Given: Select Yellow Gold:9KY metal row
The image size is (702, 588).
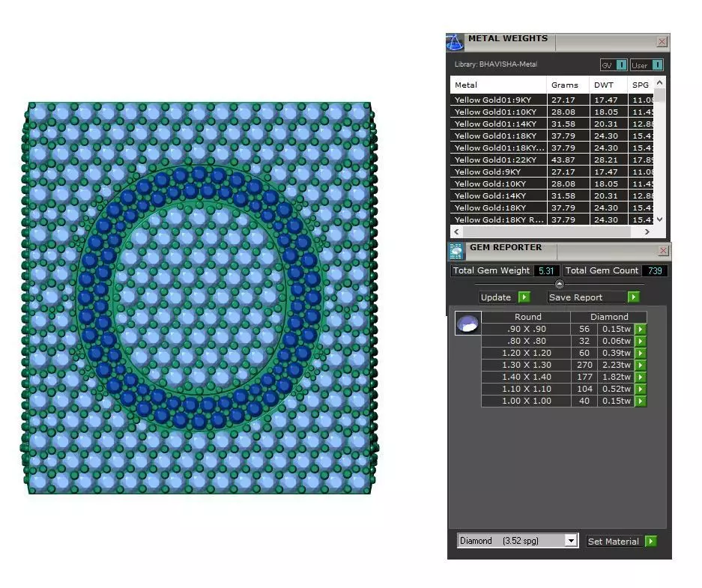Looking at the screenshot, I should (552, 172).
